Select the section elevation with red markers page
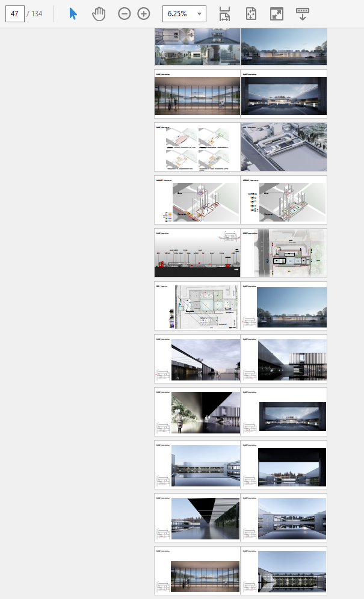Image resolution: width=364 pixels, height=599 pixels. [x=197, y=253]
